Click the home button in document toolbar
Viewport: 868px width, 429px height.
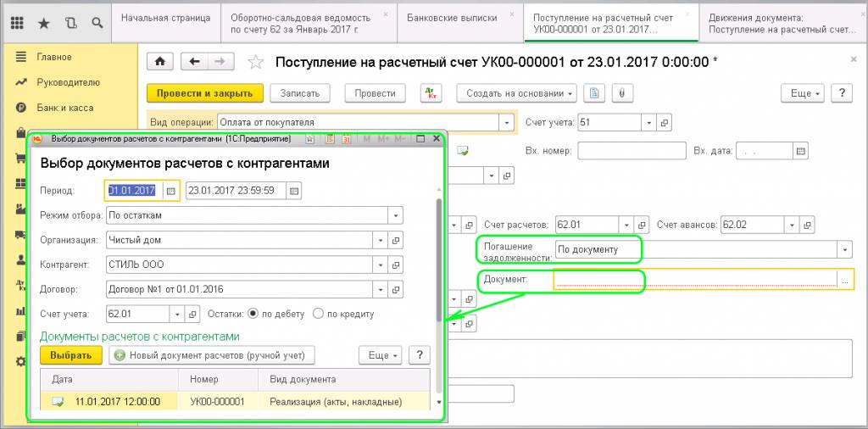[x=160, y=61]
